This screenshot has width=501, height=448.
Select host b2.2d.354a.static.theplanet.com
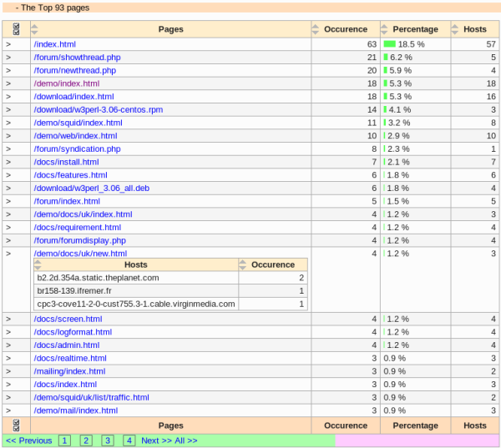tap(98, 278)
